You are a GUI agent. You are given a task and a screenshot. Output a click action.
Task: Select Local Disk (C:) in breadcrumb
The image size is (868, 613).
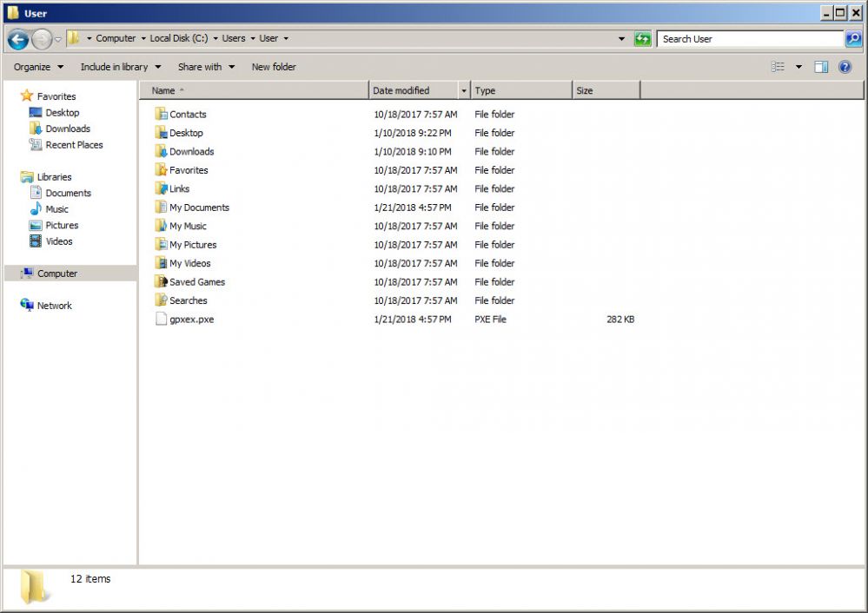click(x=179, y=38)
